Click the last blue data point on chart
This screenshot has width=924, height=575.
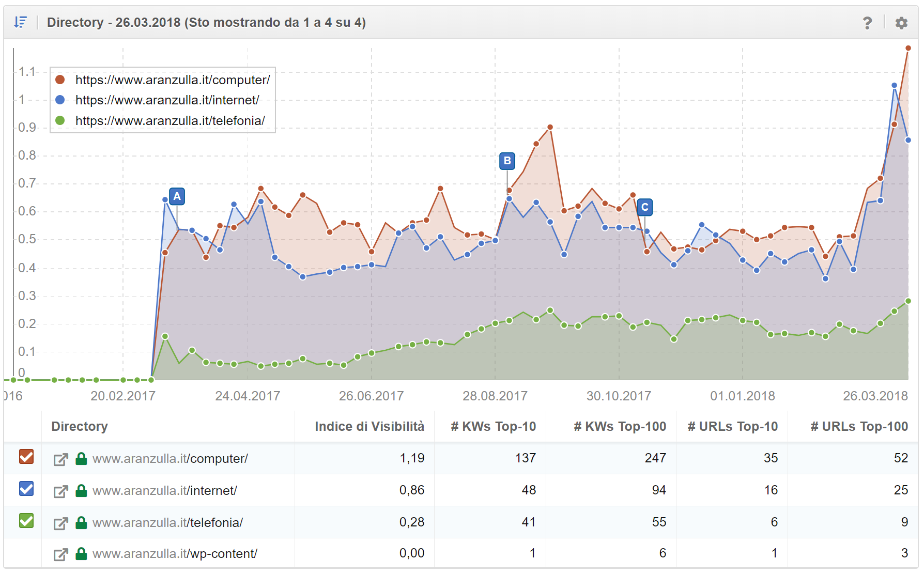click(908, 140)
